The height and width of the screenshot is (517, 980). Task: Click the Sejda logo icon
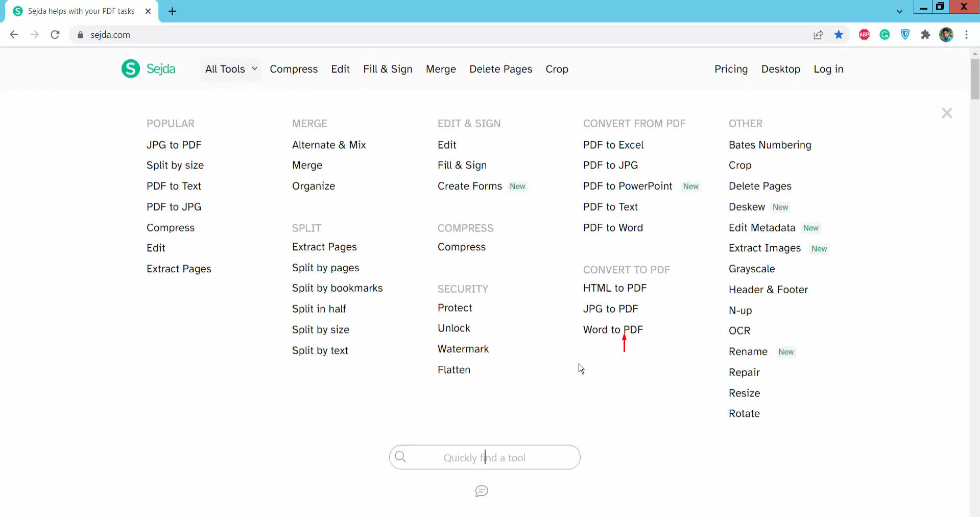131,68
